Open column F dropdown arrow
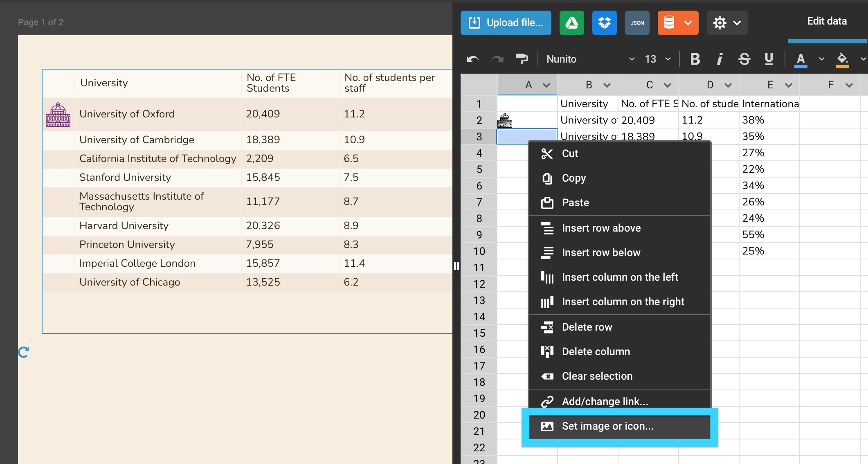Screen dimensions: 868x464 (x=849, y=85)
